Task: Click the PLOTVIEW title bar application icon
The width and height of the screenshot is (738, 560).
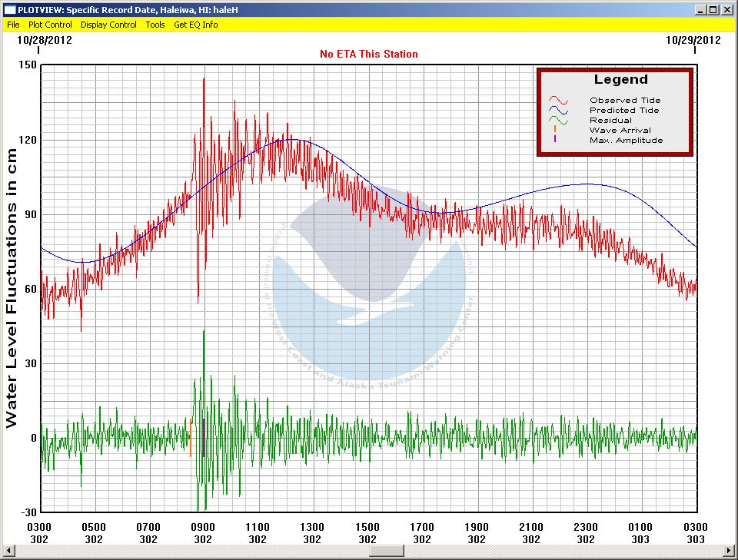Action: point(9,10)
